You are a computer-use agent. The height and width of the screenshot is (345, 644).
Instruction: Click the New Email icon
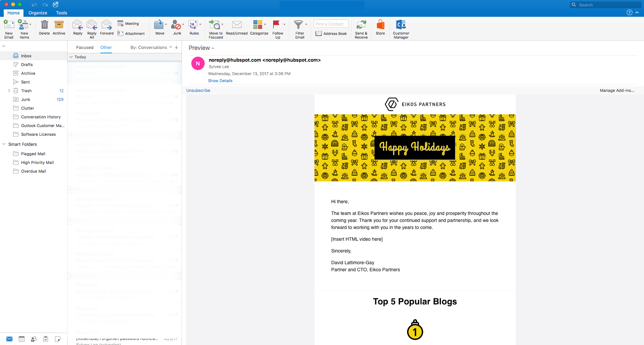9,25
